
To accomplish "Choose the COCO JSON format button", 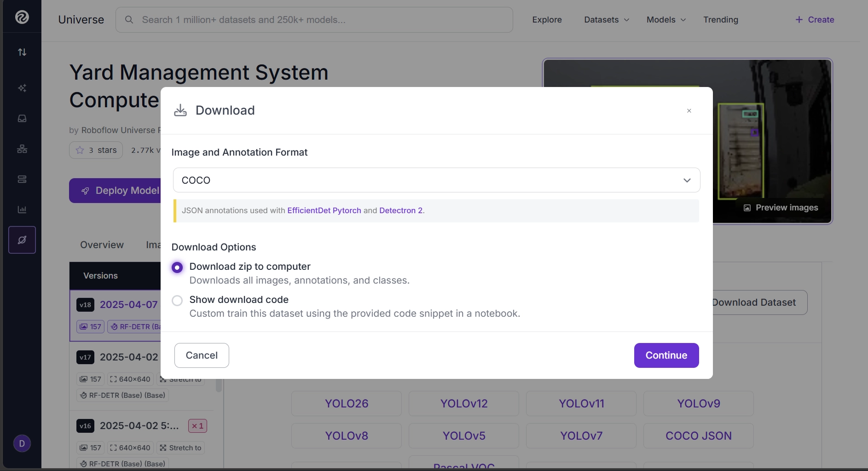I will pos(699,436).
